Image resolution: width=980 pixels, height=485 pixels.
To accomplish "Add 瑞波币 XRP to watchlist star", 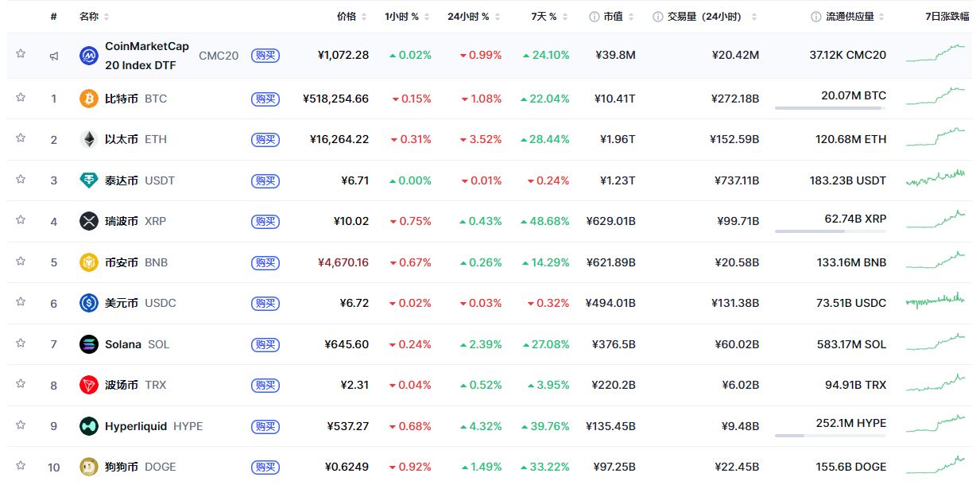I will (21, 219).
